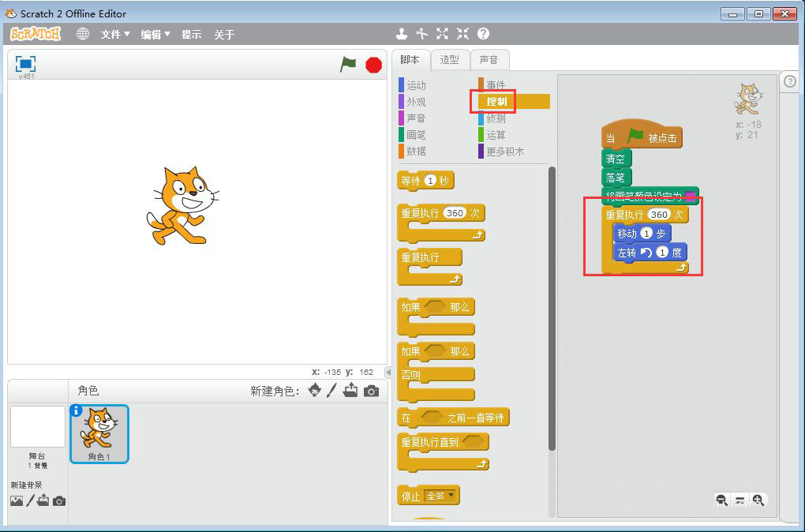Collapse the stage with divider arrow
The image size is (805, 532).
(x=388, y=372)
